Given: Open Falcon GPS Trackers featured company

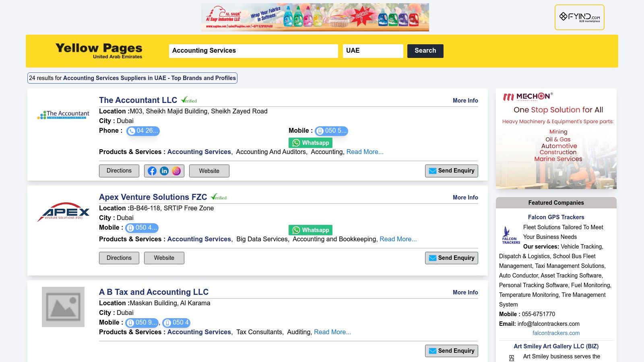Looking at the screenshot, I should tap(556, 217).
